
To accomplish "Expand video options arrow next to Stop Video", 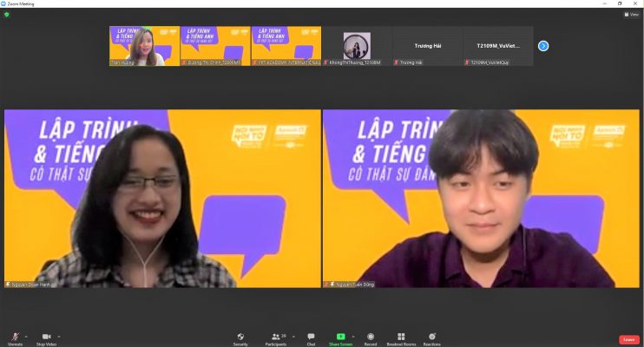I will coord(58,337).
